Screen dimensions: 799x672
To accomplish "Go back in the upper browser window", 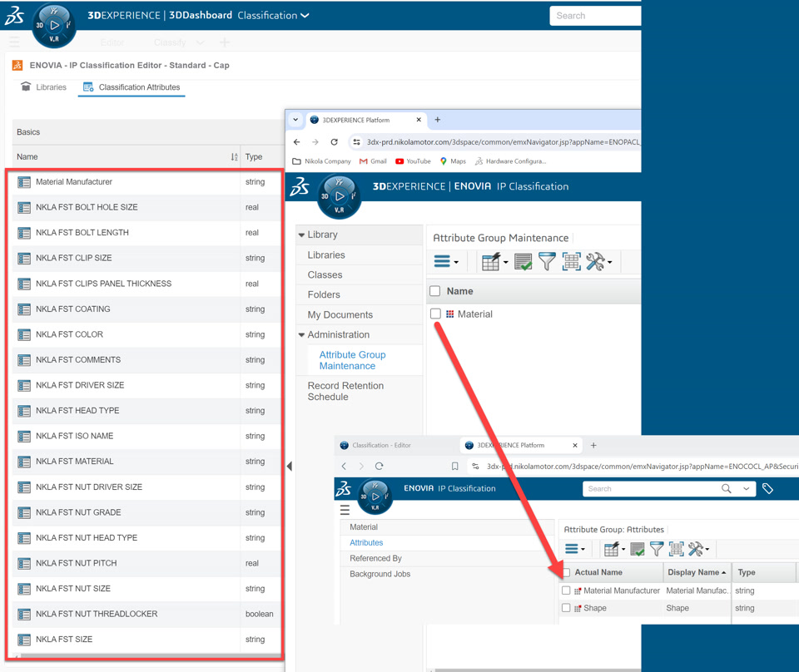I will 296,142.
